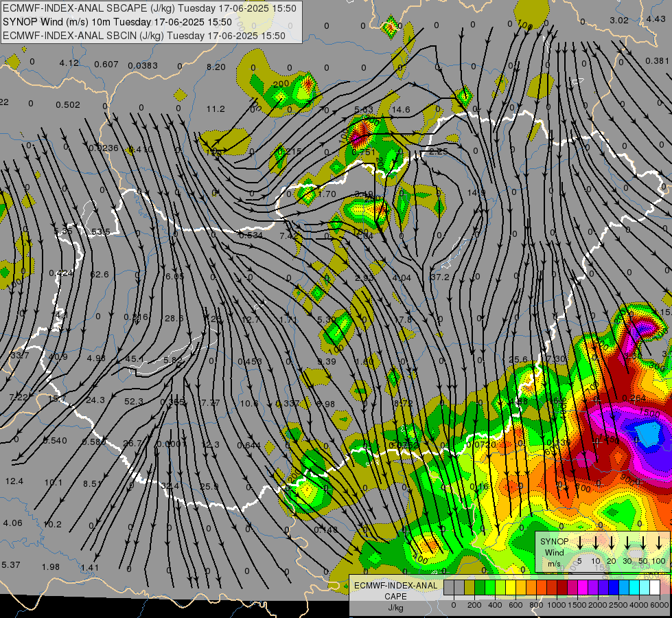672x618 pixels.
Task: Click the map value 37.2
Action: [440, 277]
